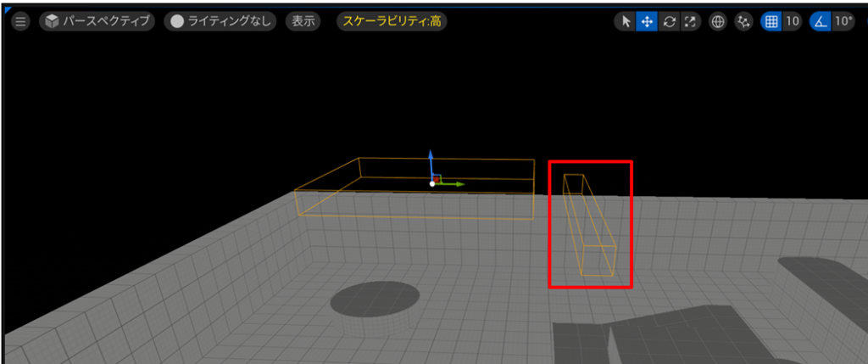Open the 表示 show flags menu
The height and width of the screenshot is (364, 868).
click(303, 21)
